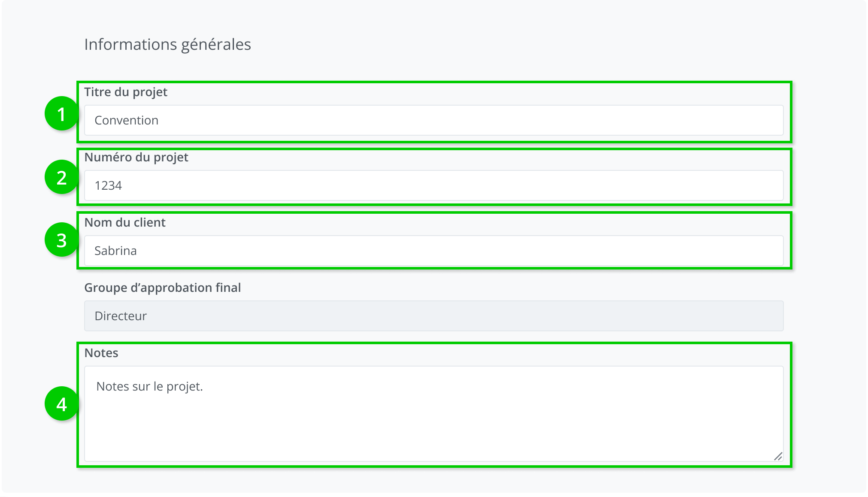
Task: Click the disabled Groupe d'approbation final field
Action: (434, 316)
